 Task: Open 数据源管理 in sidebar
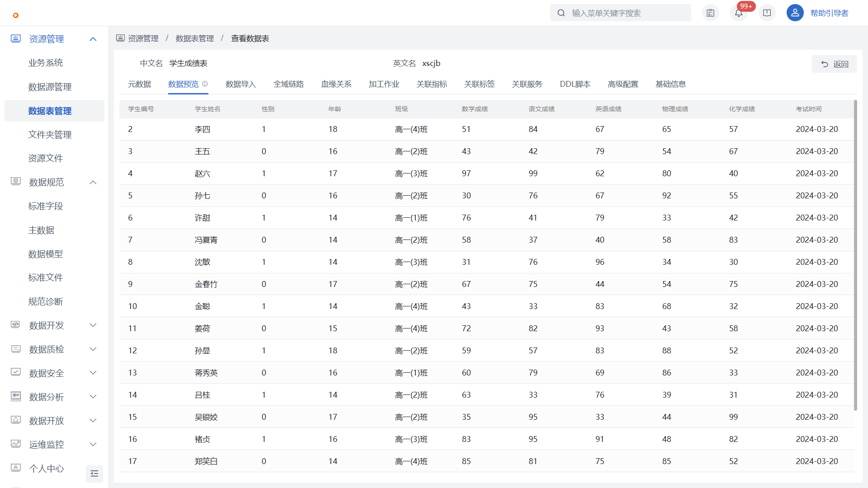pyautogui.click(x=50, y=87)
